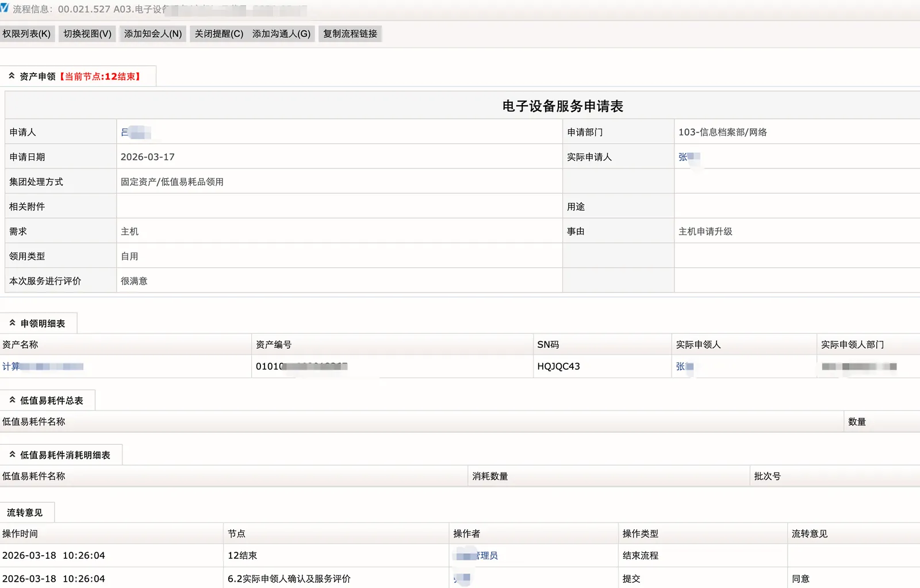The image size is (920, 588).
Task: Open the applicant name link beside 申请人
Action: click(136, 132)
